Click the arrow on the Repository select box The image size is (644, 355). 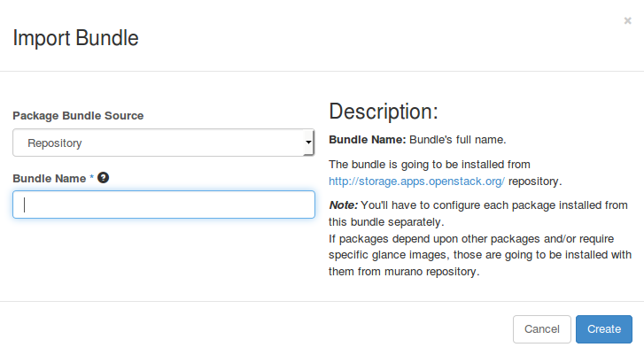pyautogui.click(x=307, y=142)
